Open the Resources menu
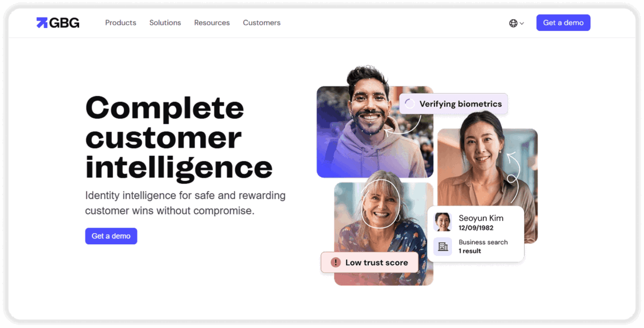Viewport: 644px width, 328px height. click(212, 23)
